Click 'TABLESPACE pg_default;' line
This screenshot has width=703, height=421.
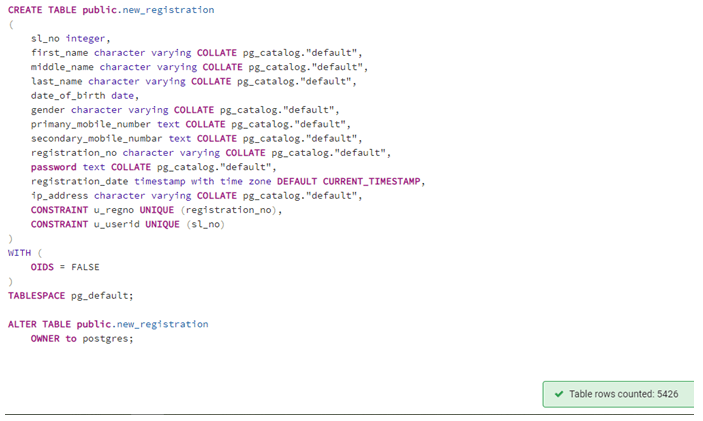point(70,296)
